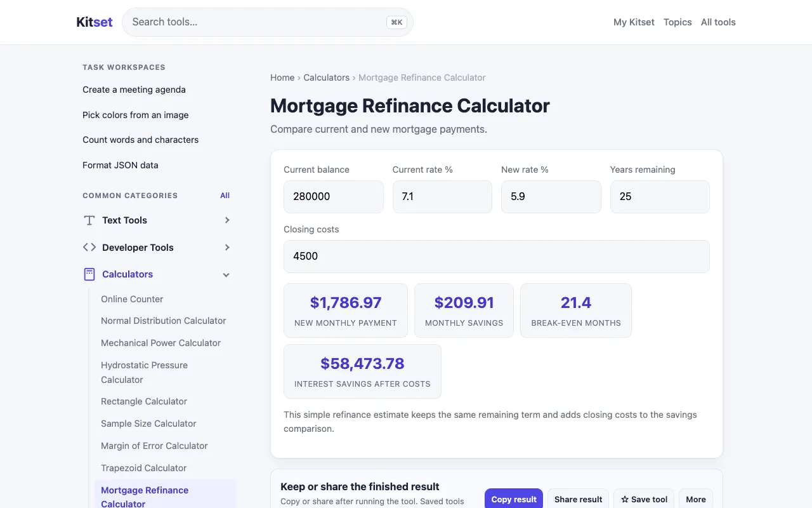
Task: Open Margin of Error Calculator
Action: point(154,446)
